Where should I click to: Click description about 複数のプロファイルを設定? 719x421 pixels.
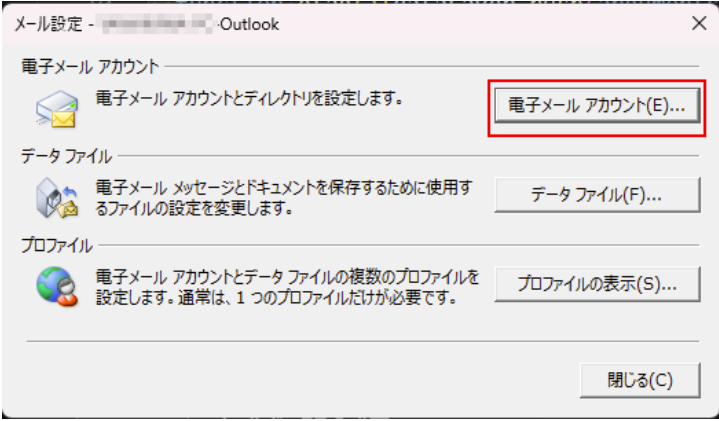coord(287,277)
